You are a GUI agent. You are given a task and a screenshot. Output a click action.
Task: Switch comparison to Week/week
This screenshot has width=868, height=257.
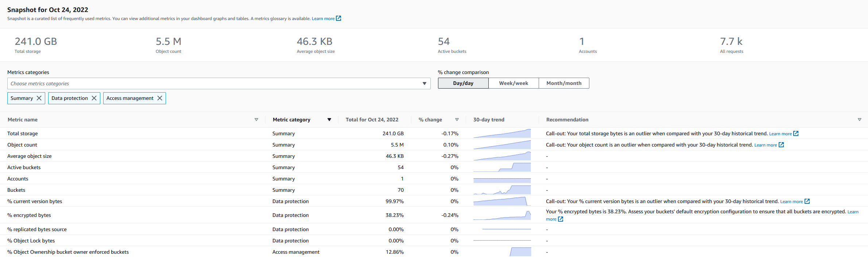514,83
